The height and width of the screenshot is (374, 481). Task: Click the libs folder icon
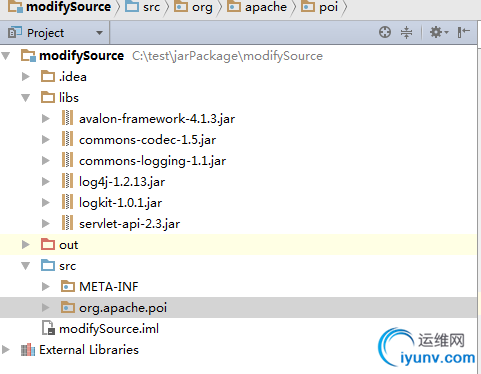48,97
